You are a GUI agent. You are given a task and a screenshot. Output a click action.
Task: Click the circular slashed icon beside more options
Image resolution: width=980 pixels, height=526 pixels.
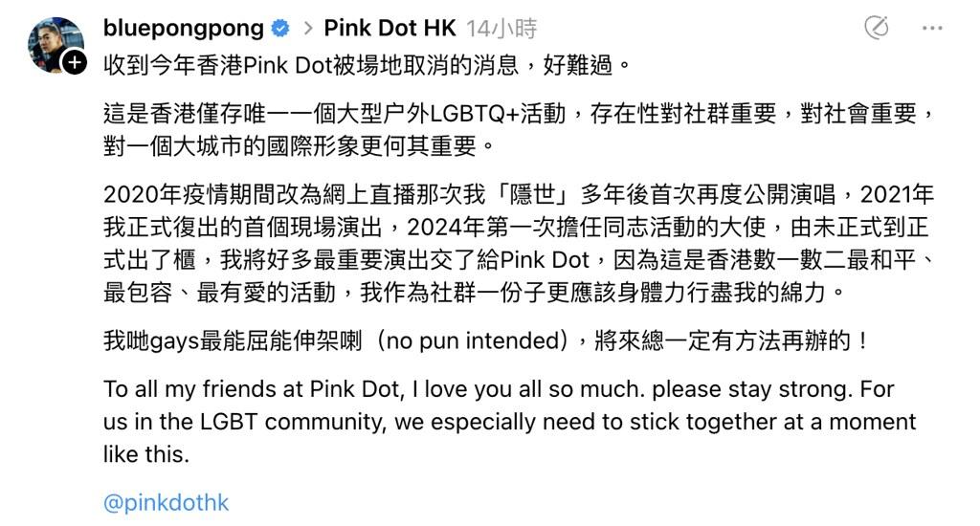point(876,29)
